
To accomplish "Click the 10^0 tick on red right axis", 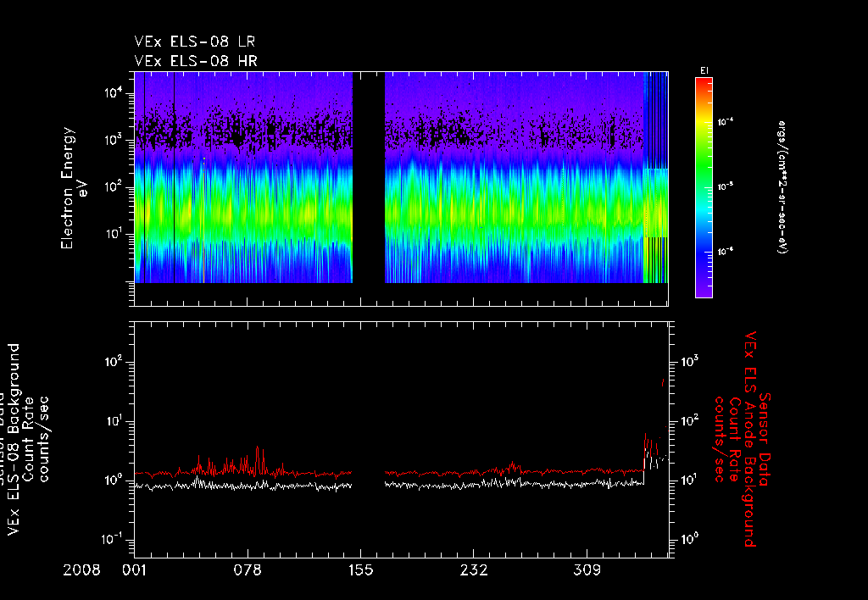I will (689, 539).
